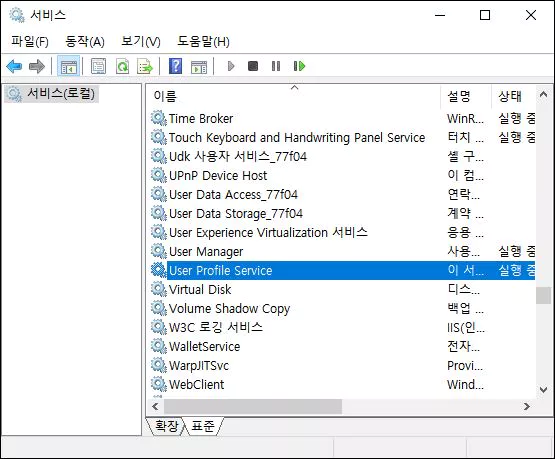The height and width of the screenshot is (459, 555).
Task: Click the Pause service button
Action: click(x=276, y=66)
